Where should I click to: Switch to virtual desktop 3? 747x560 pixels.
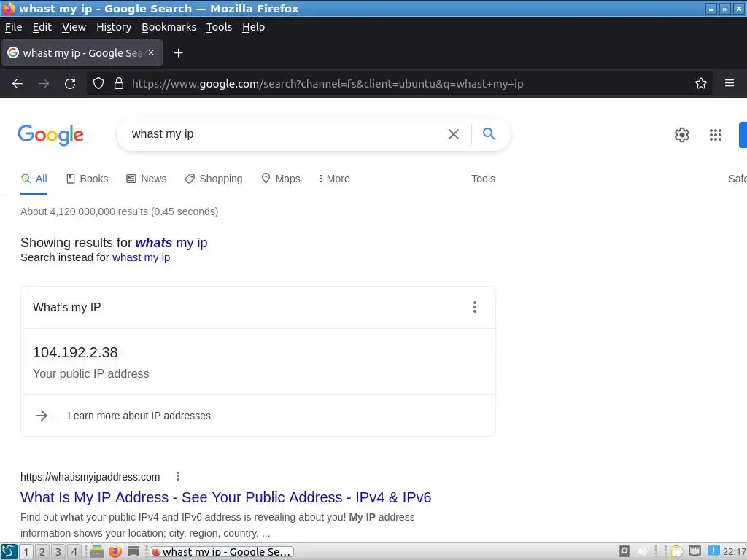click(x=58, y=552)
